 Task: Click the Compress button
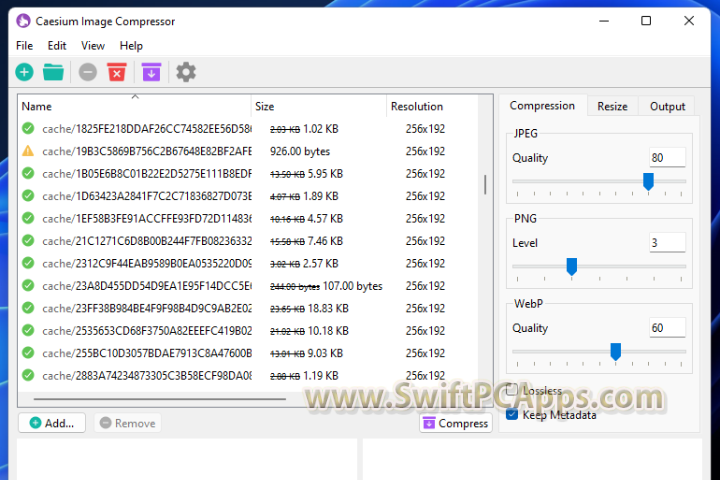(x=456, y=423)
